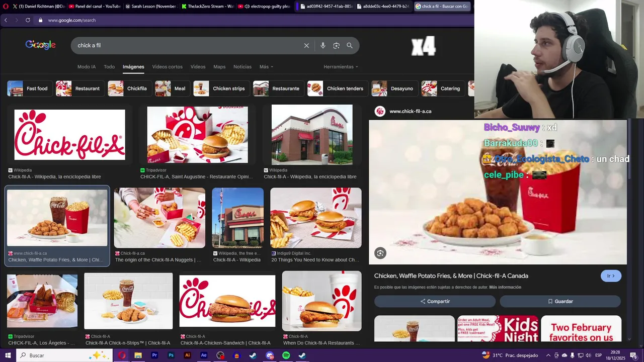The image size is (644, 362).
Task: Click the magnifying glass search icon
Action: tap(350, 45)
